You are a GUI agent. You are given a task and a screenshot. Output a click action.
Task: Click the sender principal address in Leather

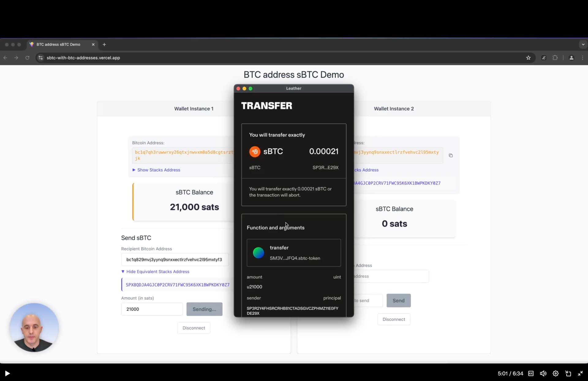(x=292, y=311)
